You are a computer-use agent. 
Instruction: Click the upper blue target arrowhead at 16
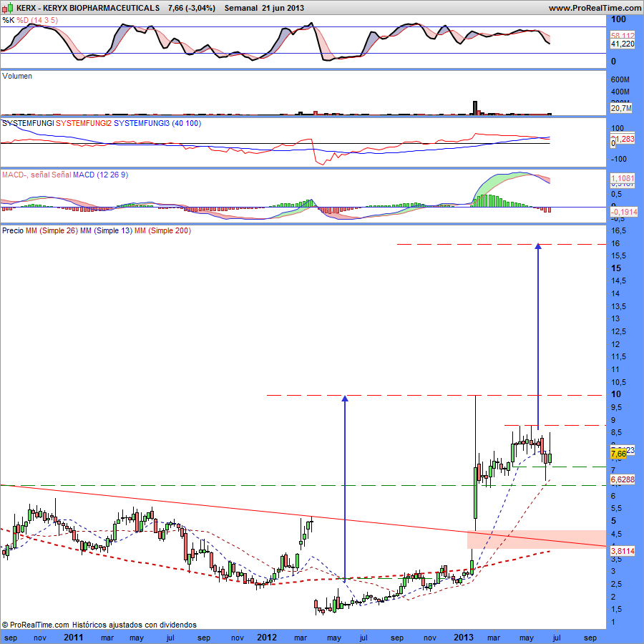click(538, 246)
